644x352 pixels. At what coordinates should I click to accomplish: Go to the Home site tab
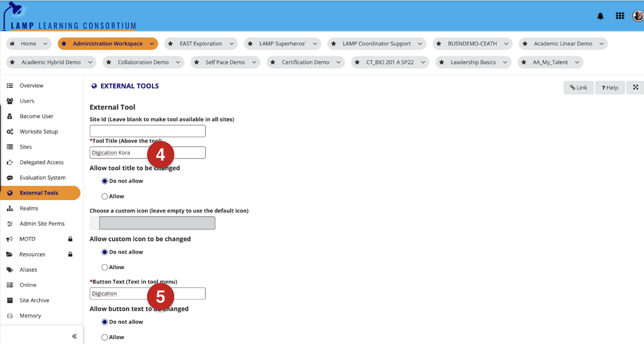tap(28, 44)
